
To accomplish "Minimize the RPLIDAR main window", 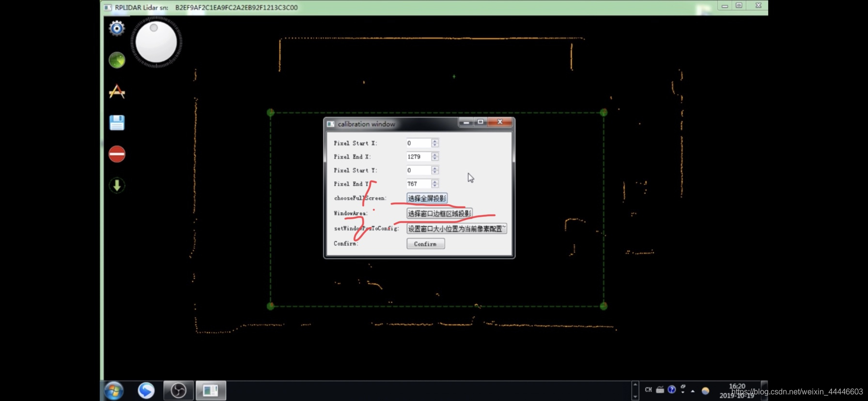I will click(725, 6).
